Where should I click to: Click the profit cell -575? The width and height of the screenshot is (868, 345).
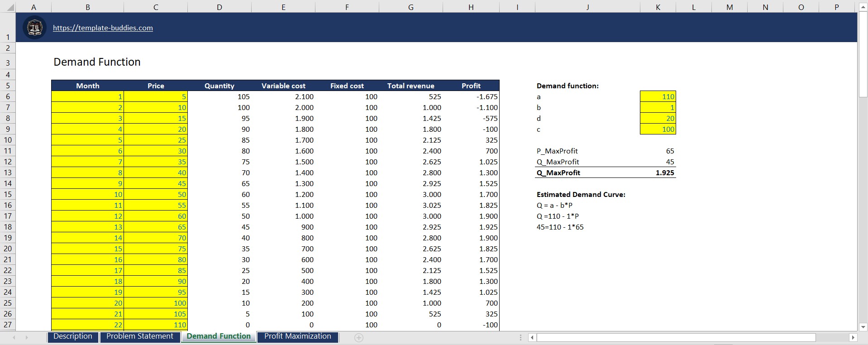pos(471,118)
